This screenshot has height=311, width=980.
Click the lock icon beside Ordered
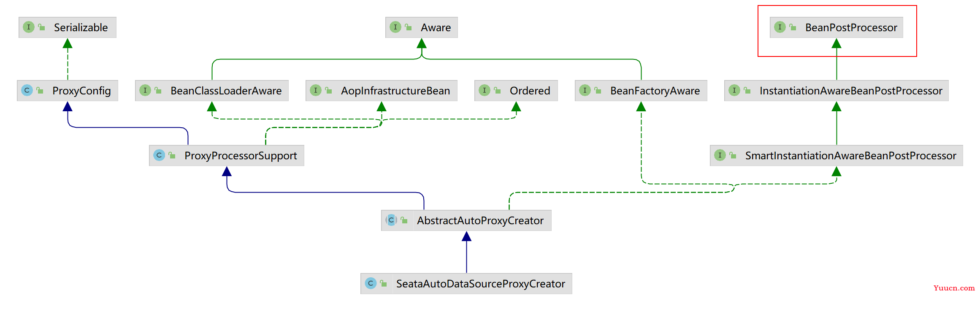(497, 91)
